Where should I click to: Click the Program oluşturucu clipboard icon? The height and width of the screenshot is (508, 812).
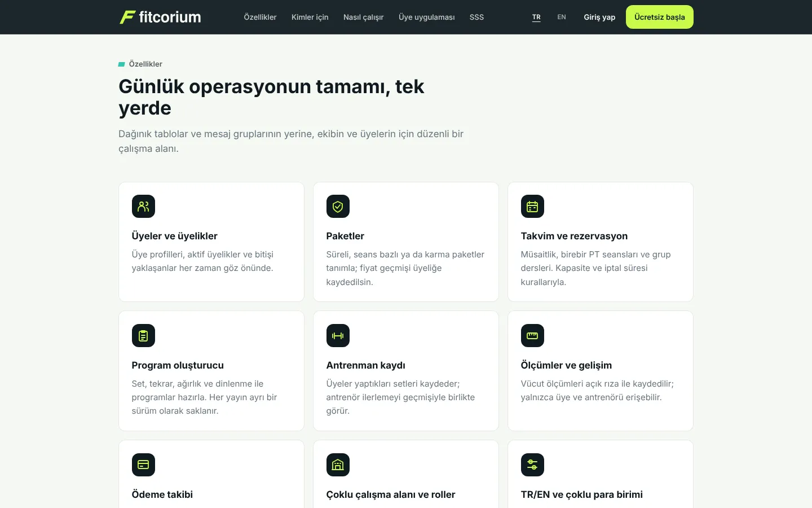pos(143,336)
